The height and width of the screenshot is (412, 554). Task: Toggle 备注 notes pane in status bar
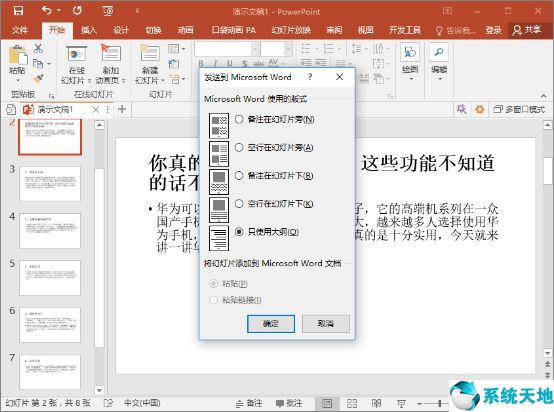click(x=249, y=403)
